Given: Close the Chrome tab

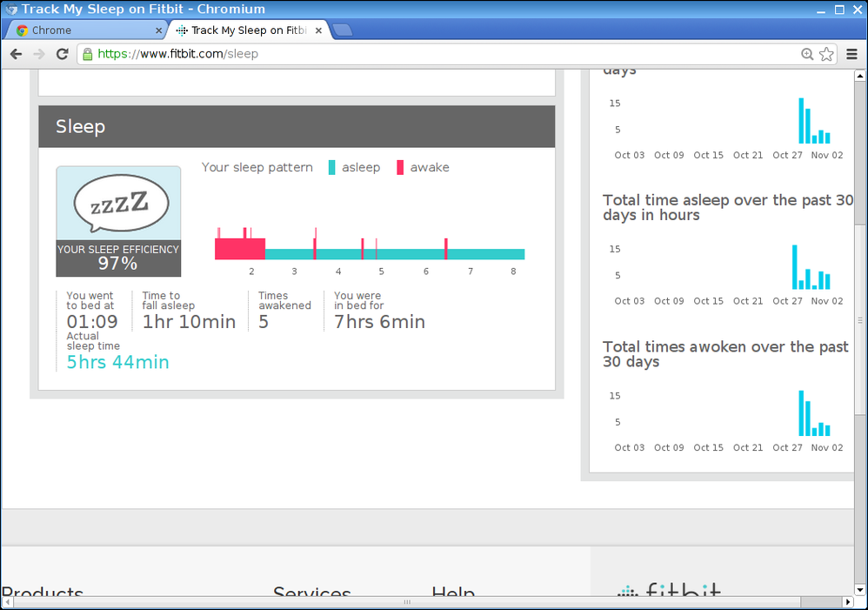Looking at the screenshot, I should [159, 30].
